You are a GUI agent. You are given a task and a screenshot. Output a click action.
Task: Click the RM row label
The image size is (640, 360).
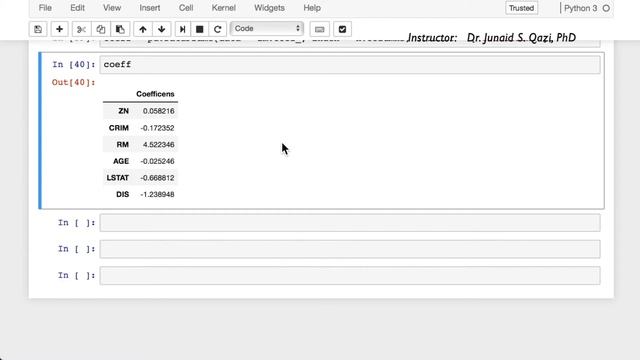[122, 144]
